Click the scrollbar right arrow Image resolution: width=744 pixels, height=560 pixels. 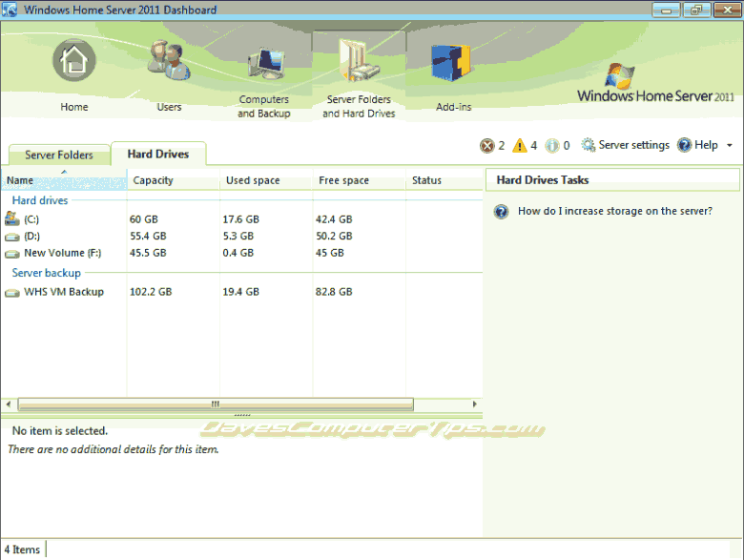pos(474,404)
